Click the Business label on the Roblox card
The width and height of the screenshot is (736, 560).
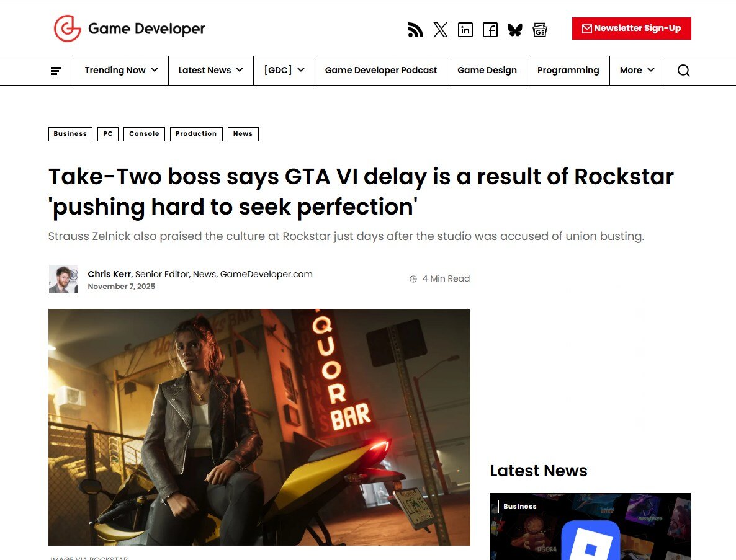coord(520,507)
